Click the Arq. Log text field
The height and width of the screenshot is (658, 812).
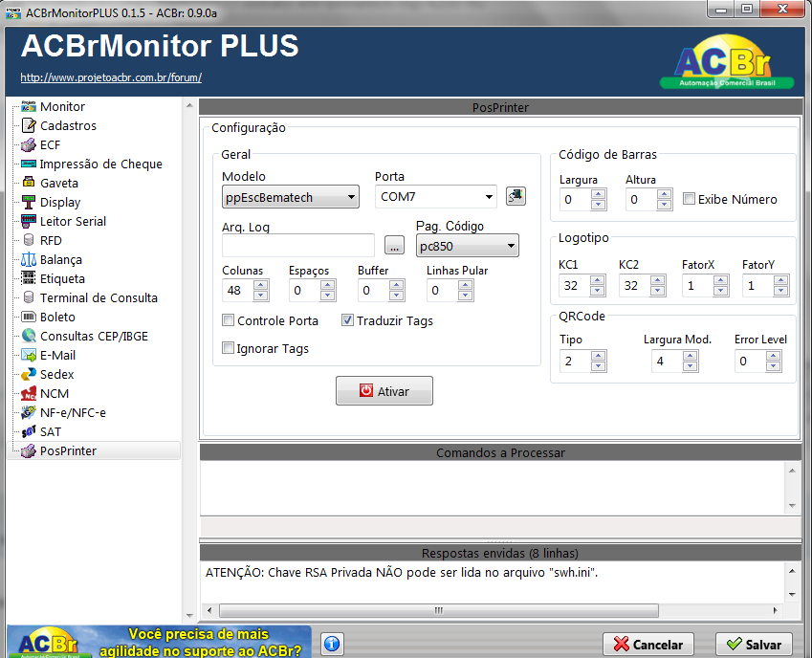click(x=298, y=246)
